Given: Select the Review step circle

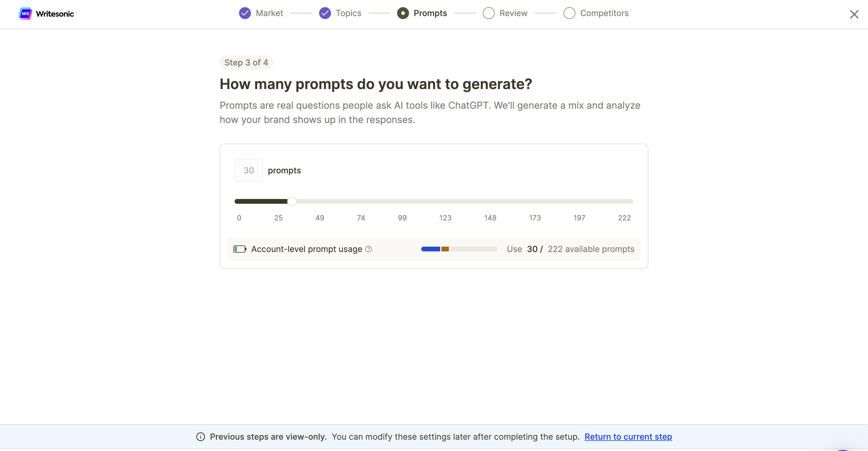Looking at the screenshot, I should pos(488,13).
